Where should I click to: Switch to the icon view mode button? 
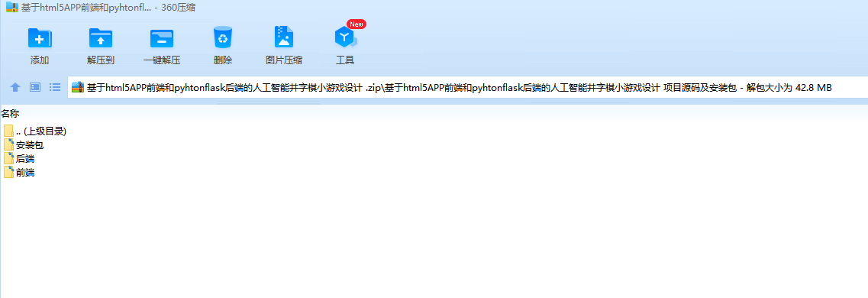(35, 87)
